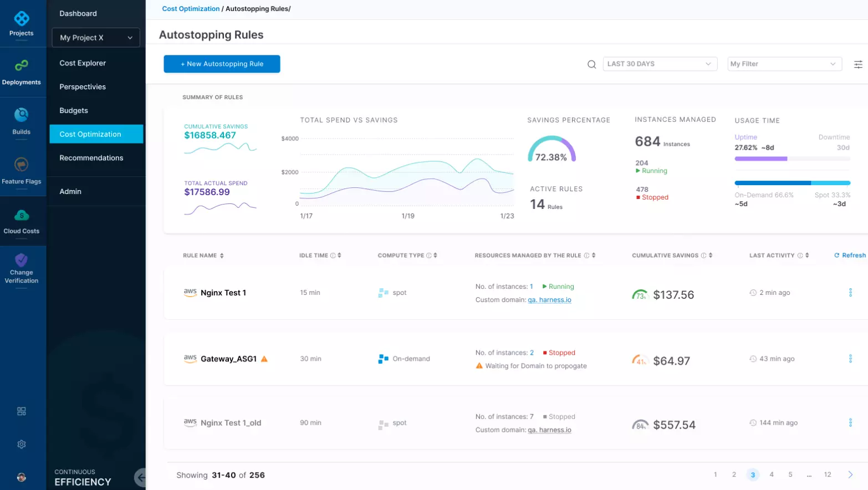Open the My Filter dropdown
Screen dimensions: 868x490
[x=784, y=64]
